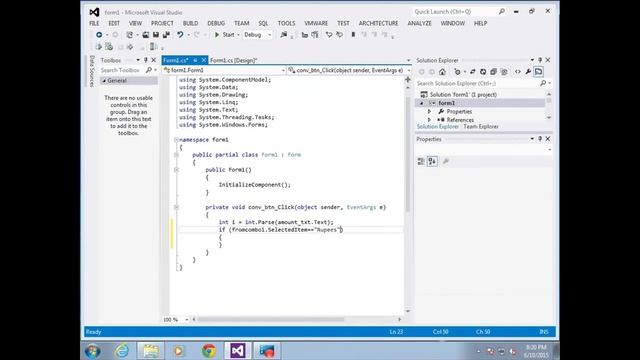Click the New Project toolbar icon
The height and width of the screenshot is (360, 640).
click(129, 35)
